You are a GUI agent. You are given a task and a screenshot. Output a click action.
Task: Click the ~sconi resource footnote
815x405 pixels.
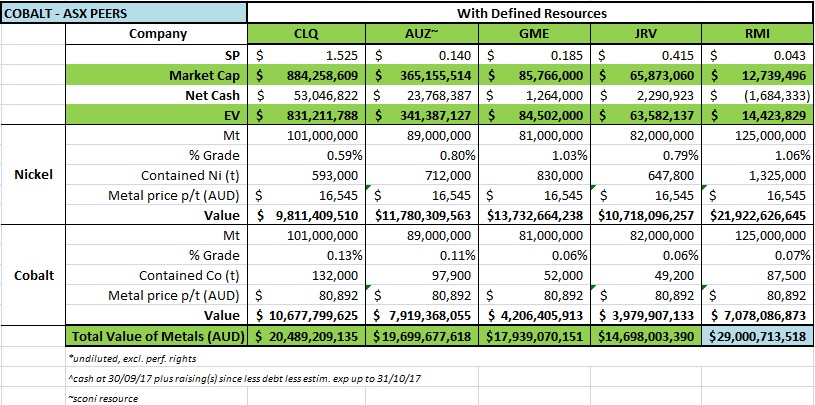103,399
